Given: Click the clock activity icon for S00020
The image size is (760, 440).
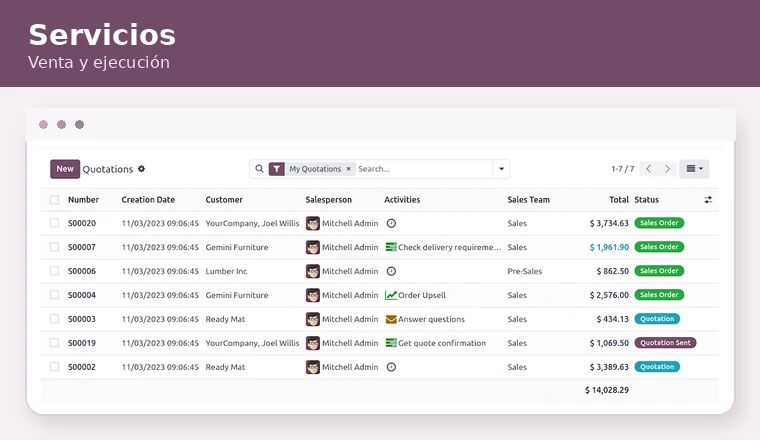Looking at the screenshot, I should point(391,223).
